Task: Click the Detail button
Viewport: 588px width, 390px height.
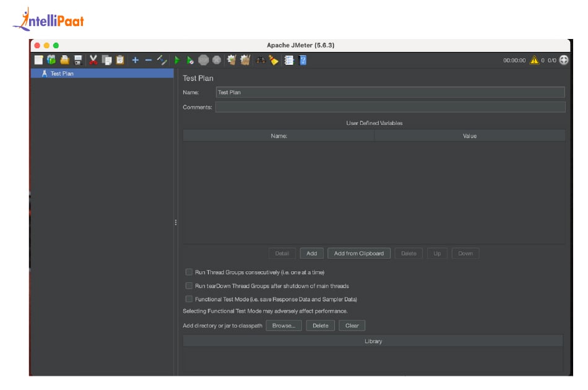Action: [x=282, y=254]
